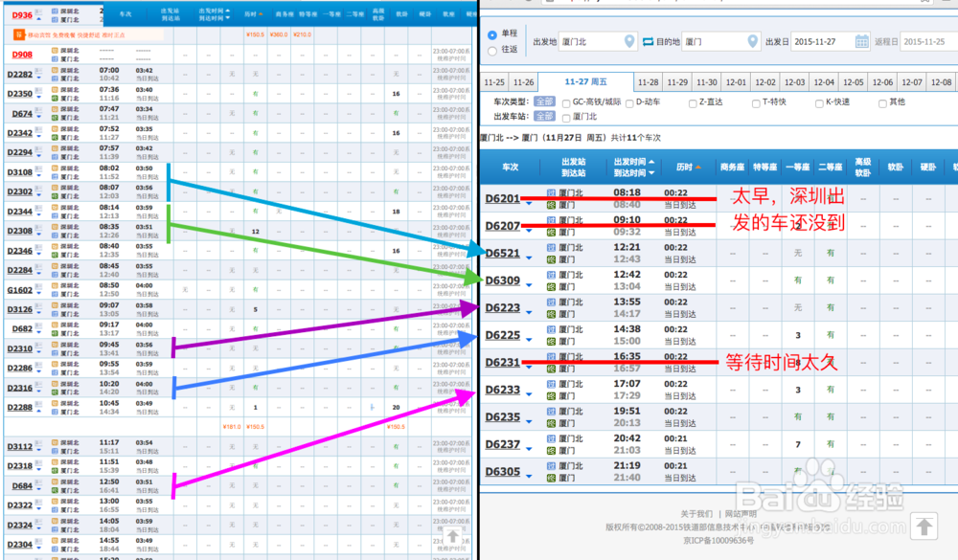Screen dimensions: 958x560
Task: Open train D6223 details link
Action: coord(502,308)
